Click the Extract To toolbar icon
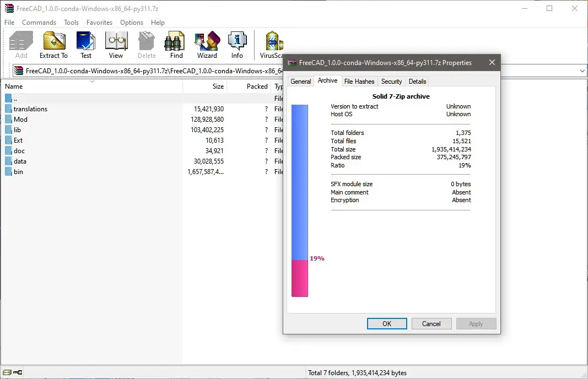The width and height of the screenshot is (588, 379). [x=54, y=45]
